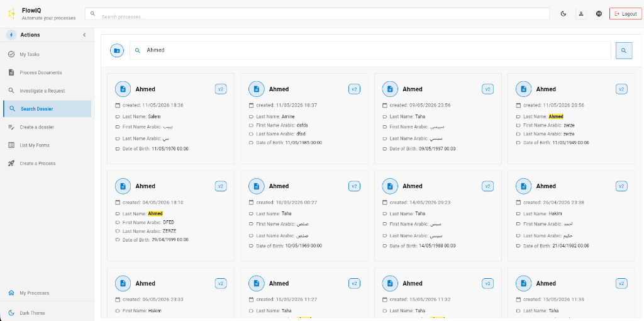Click the round folder icon beside search
The image size is (644, 321).
tap(116, 50)
